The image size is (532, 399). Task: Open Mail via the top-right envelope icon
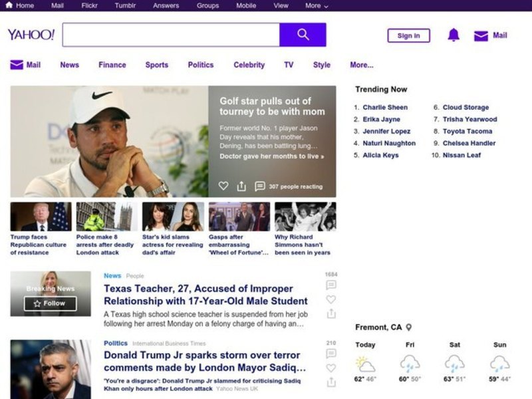coord(481,36)
